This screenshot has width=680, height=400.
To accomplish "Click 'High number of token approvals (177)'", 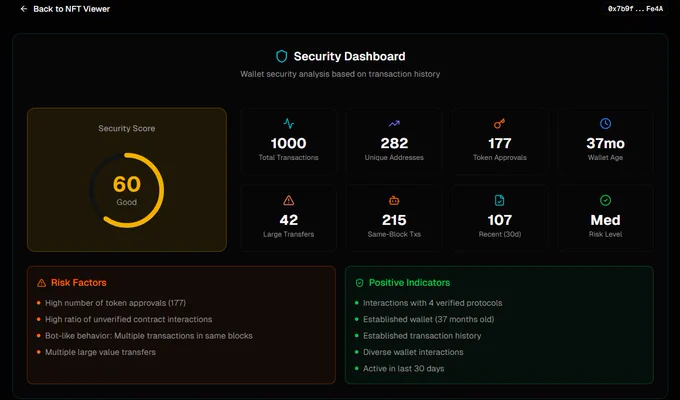I will pyautogui.click(x=115, y=303).
